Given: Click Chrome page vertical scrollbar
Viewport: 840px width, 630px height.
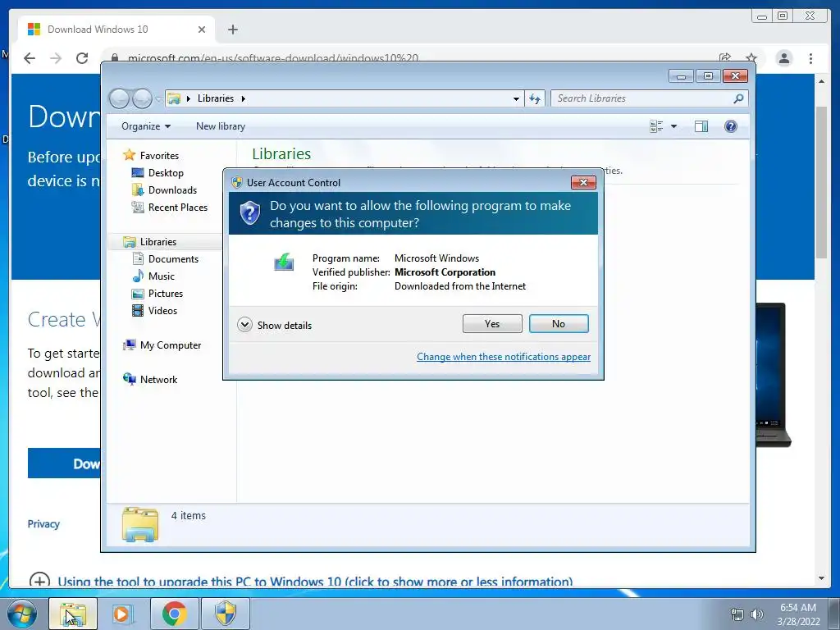Looking at the screenshot, I should (x=821, y=182).
